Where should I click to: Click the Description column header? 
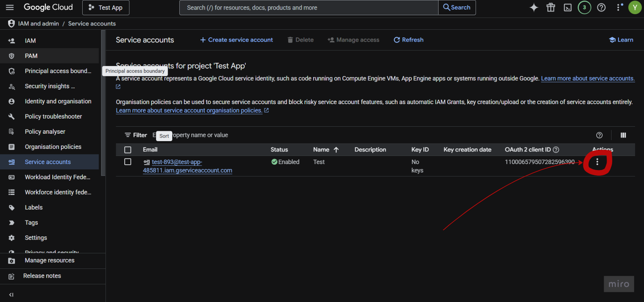370,150
